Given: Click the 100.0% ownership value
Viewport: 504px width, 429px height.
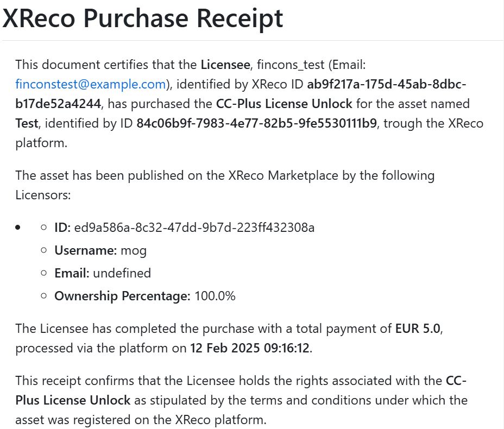Looking at the screenshot, I should pos(215,296).
